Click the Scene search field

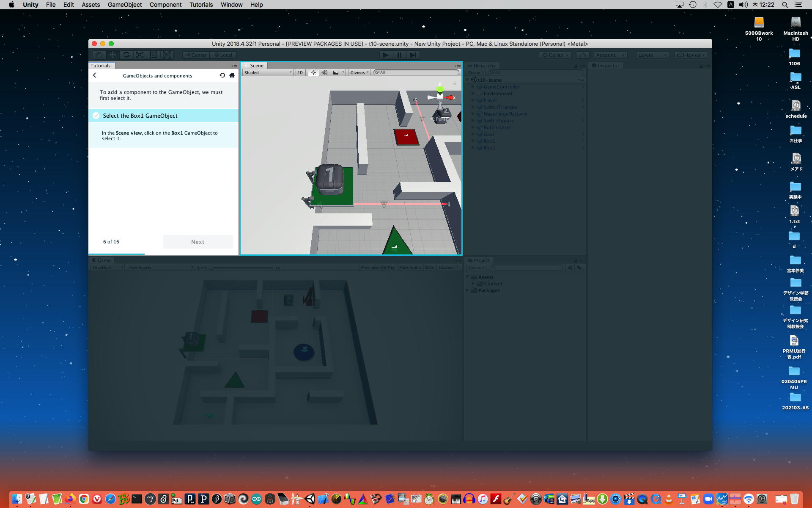click(417, 72)
